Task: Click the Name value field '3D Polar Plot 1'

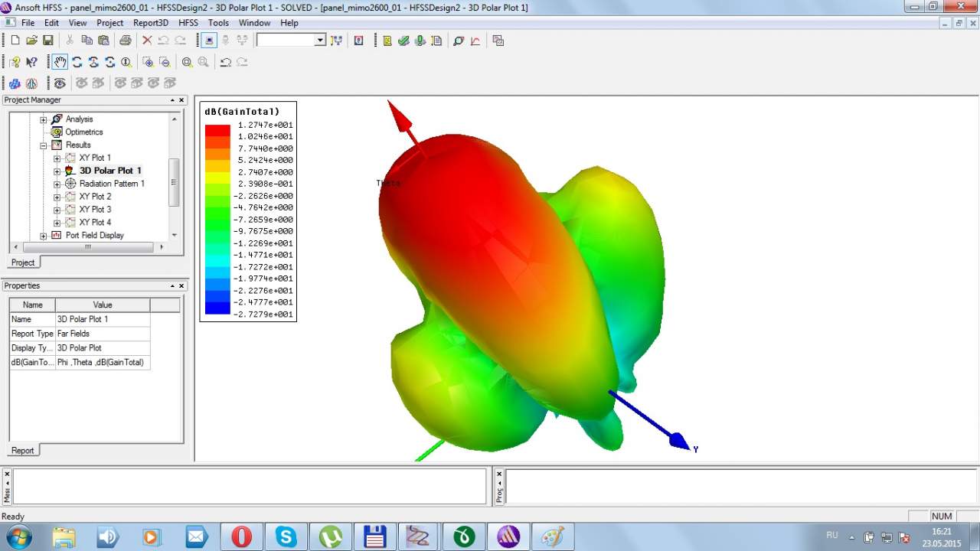Action: click(x=103, y=319)
